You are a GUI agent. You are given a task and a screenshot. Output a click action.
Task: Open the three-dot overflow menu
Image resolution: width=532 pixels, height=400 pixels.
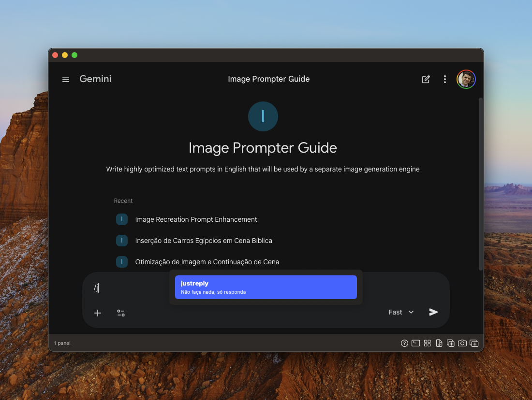[x=445, y=79]
